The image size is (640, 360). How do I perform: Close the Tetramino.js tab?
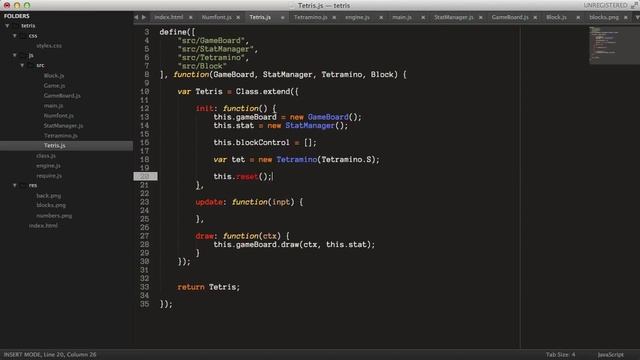[334, 18]
